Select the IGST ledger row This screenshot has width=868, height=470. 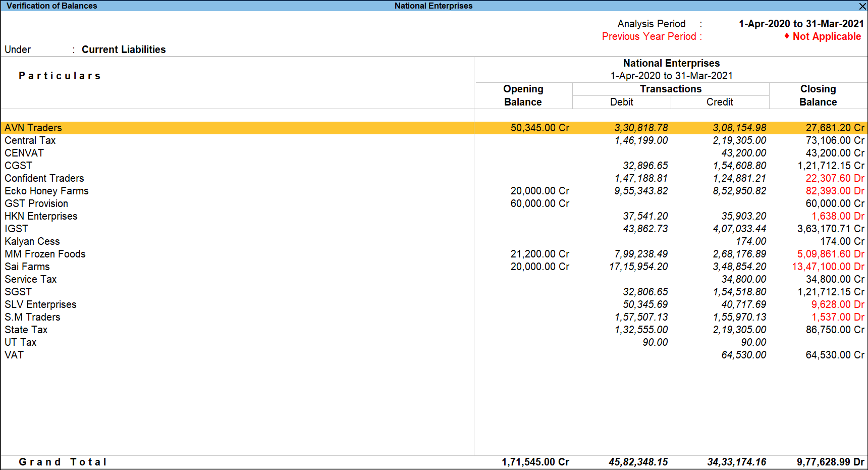(16, 229)
